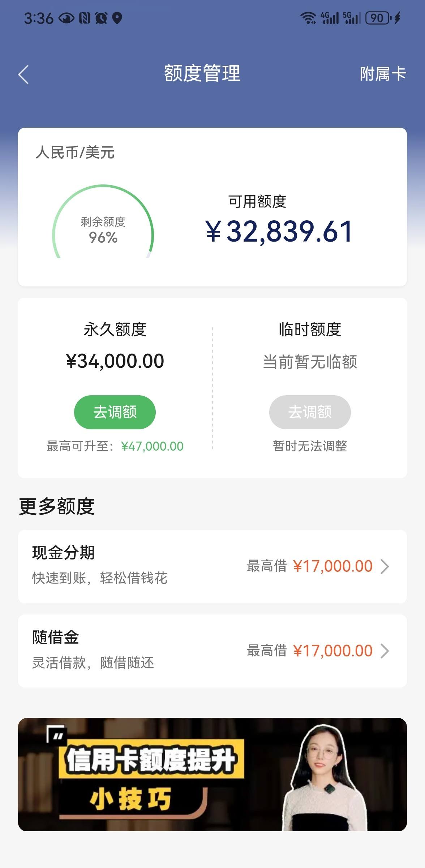Open the 信用卡额度提升小技巧 banner
Screen dimensions: 425x868
pyautogui.click(x=212, y=774)
